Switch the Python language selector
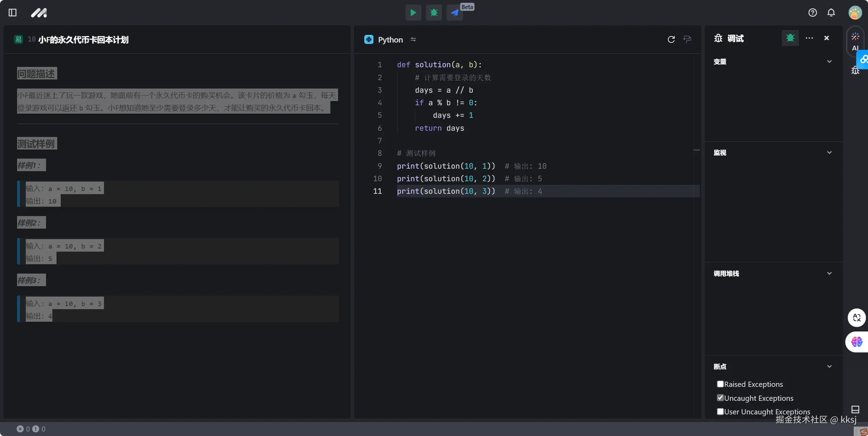This screenshot has height=436, width=868. pyautogui.click(x=390, y=40)
